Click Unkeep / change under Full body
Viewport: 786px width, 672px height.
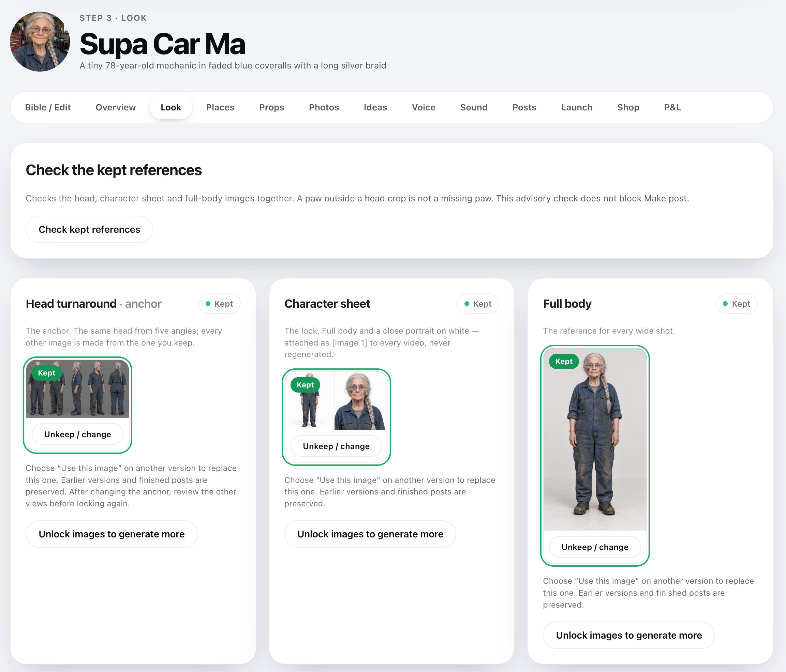tap(595, 547)
